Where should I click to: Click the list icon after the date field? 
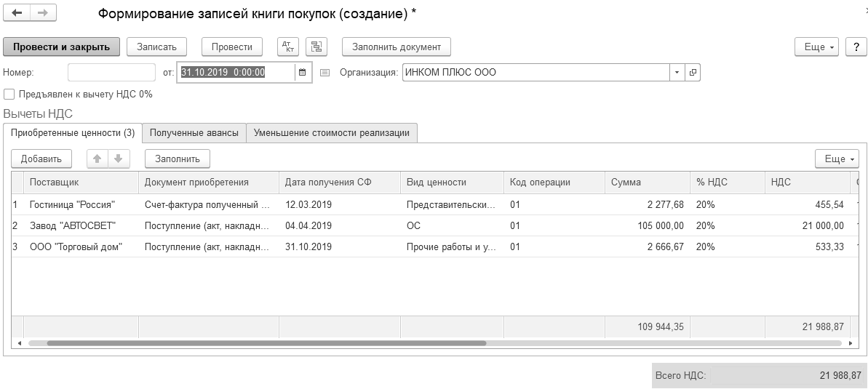pos(324,72)
